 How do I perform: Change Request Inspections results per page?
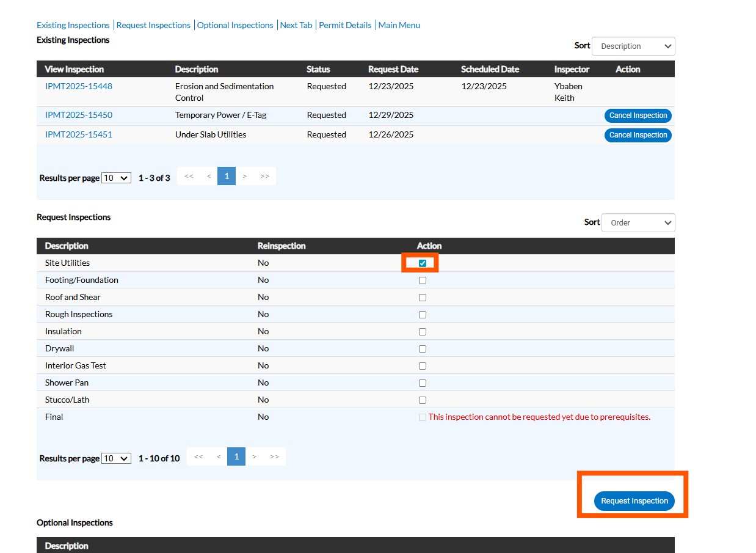[116, 458]
